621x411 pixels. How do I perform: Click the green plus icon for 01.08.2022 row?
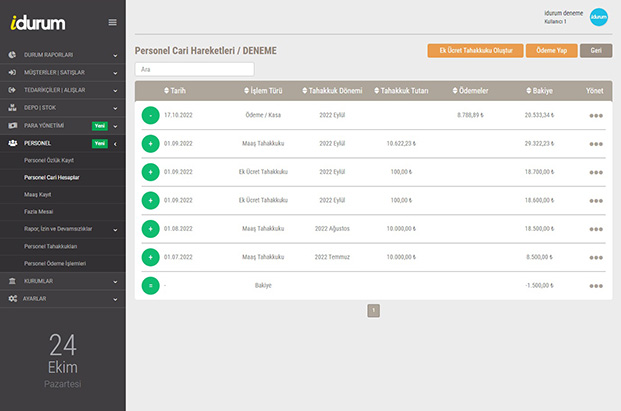pos(150,229)
